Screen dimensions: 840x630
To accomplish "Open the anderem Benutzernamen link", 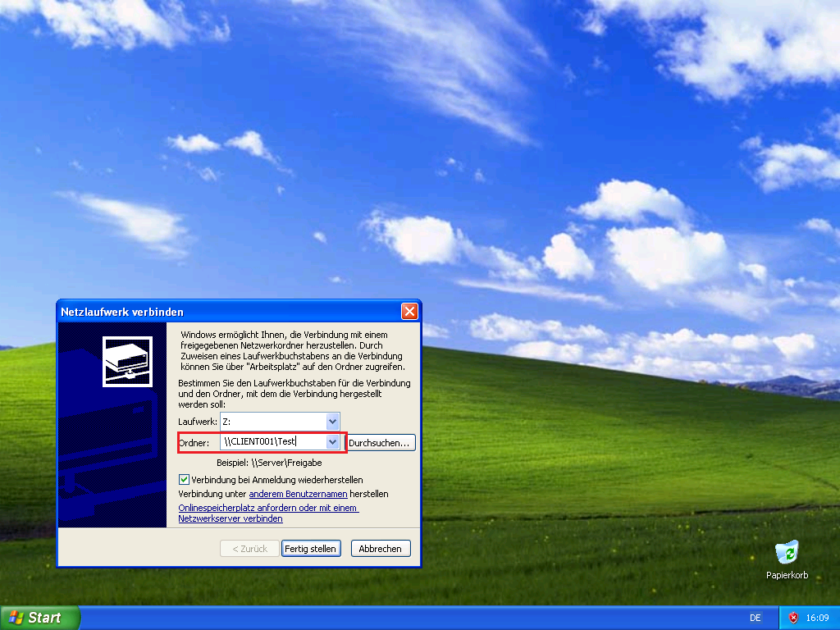I will pyautogui.click(x=298, y=494).
